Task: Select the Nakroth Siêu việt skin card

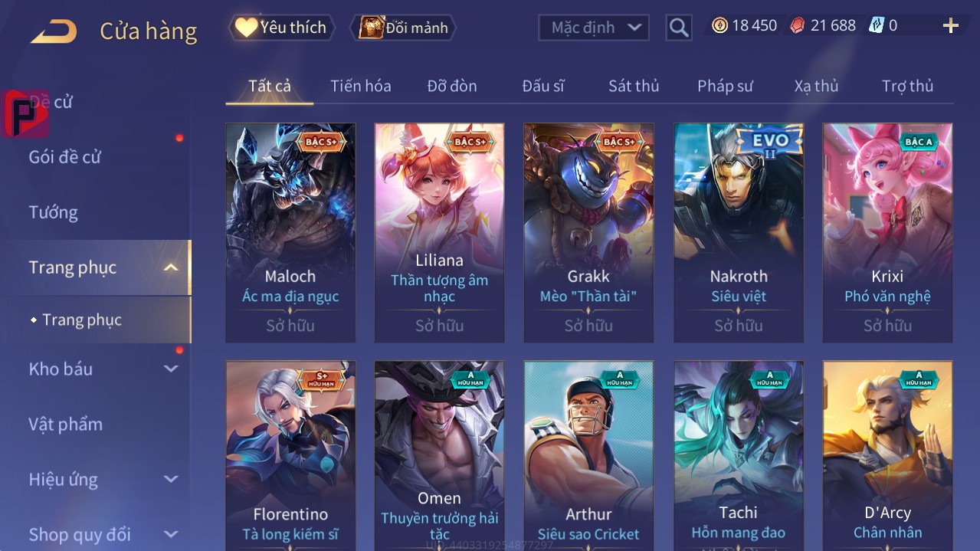Action: click(x=739, y=233)
